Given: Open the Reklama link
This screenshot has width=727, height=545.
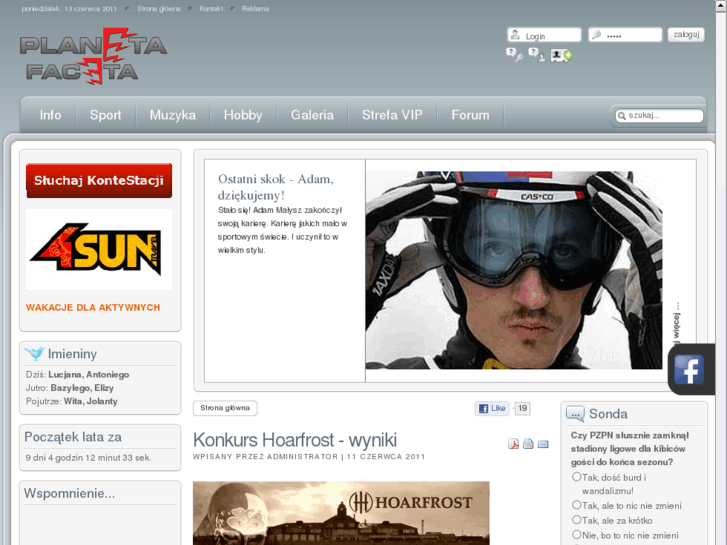Looking at the screenshot, I should (x=255, y=9).
